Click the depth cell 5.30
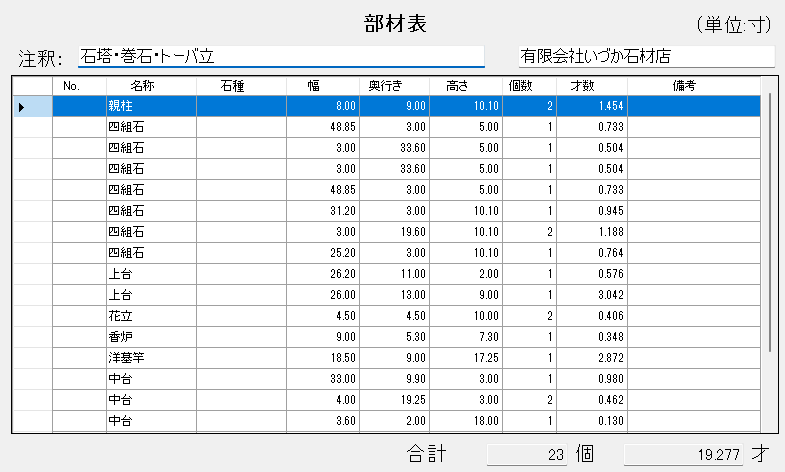 395,337
